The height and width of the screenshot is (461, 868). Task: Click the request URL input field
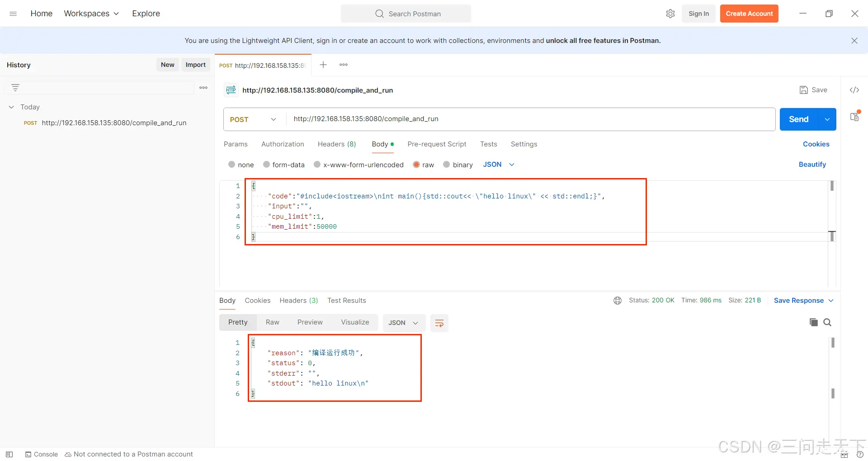531,119
